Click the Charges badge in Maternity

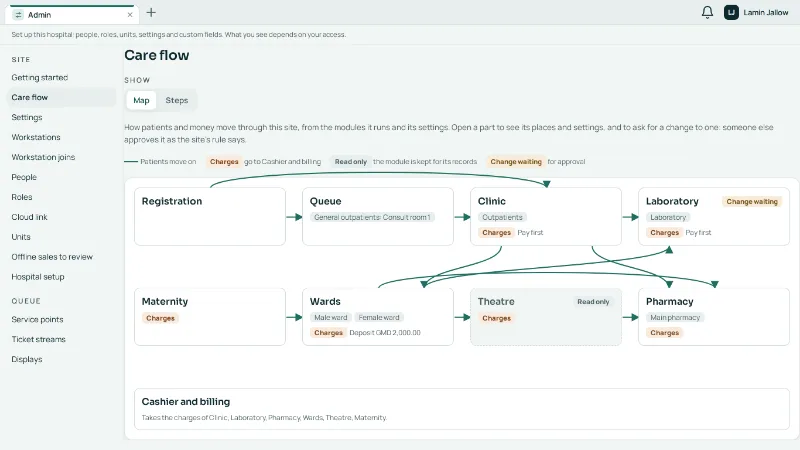point(160,318)
